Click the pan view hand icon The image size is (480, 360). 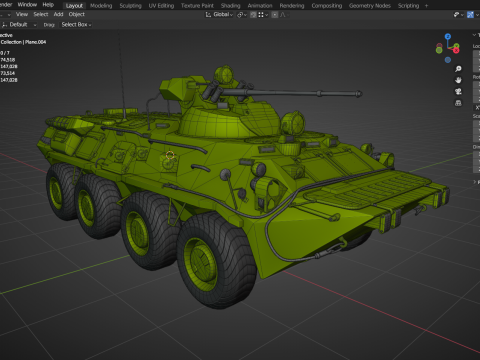click(458, 80)
